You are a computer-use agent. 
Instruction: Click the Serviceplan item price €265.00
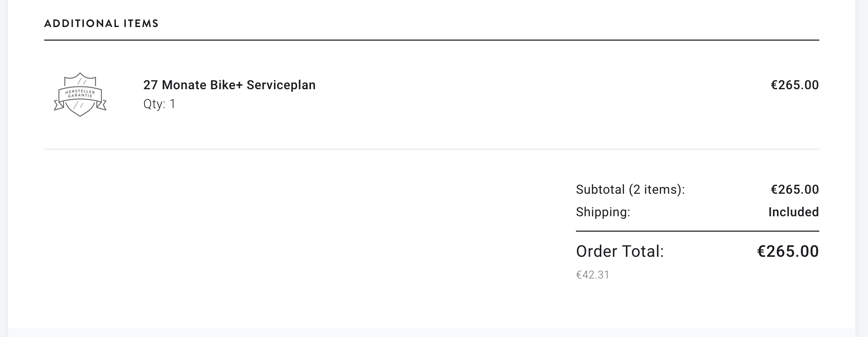(795, 85)
